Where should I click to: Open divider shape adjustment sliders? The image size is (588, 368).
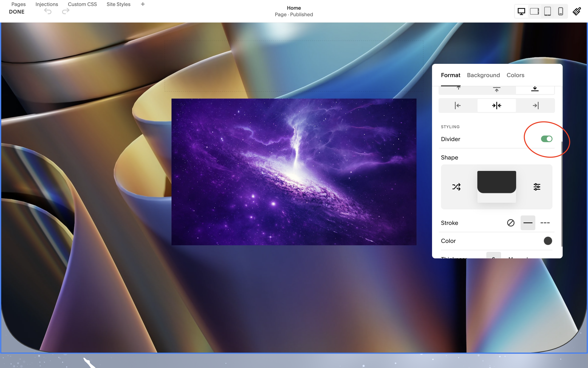(537, 187)
